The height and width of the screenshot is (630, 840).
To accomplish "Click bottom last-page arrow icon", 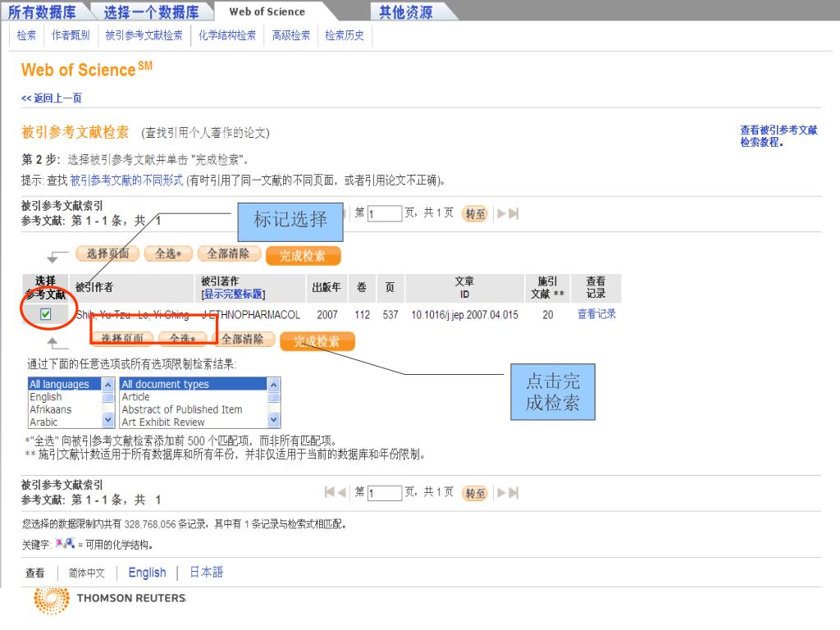I will click(x=514, y=493).
